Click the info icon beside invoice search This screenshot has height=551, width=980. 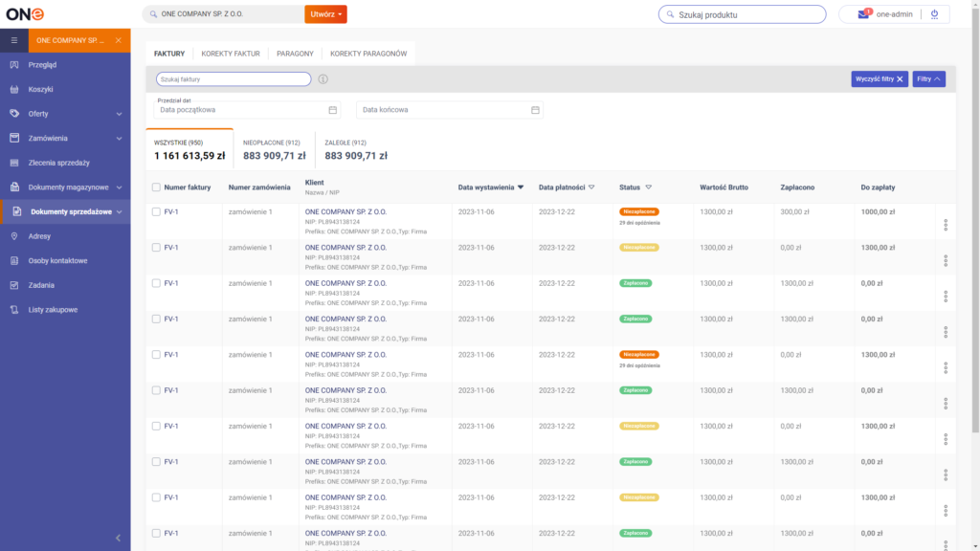tap(323, 79)
